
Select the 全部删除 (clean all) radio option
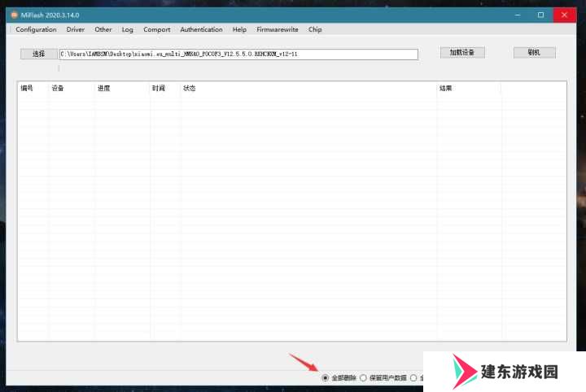[x=339, y=378]
